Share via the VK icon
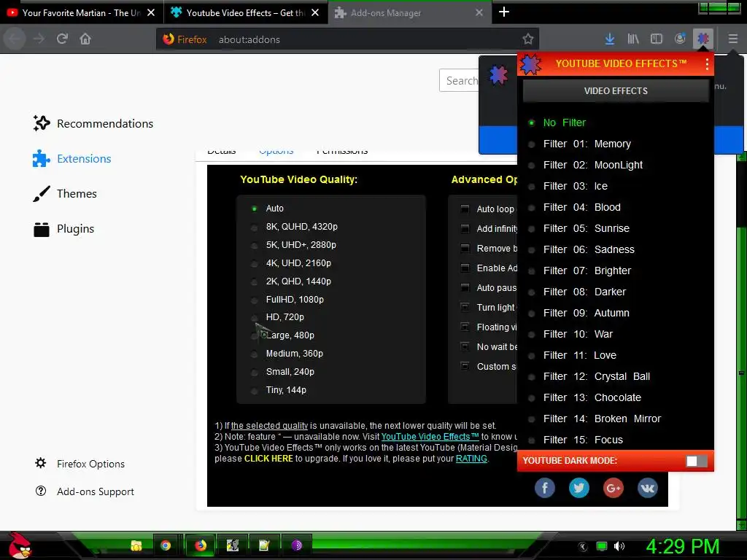 (x=648, y=488)
